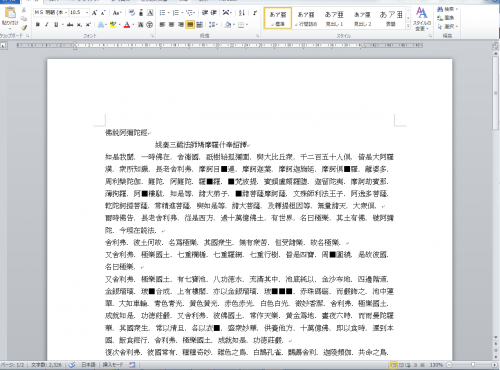This screenshot has height=370, width=500.
Task: Toggle the ruler view button above the scrollbar
Action: pyautogui.click(x=495, y=47)
